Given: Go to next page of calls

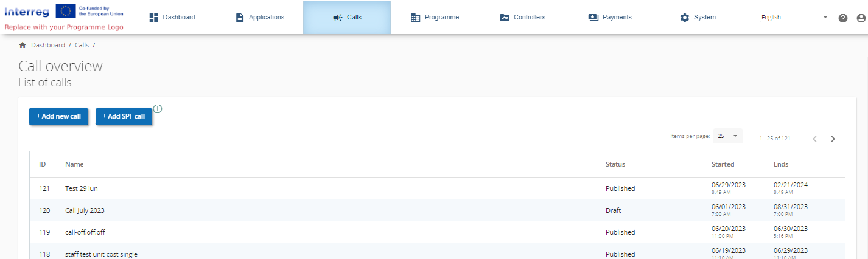Looking at the screenshot, I should [833, 139].
